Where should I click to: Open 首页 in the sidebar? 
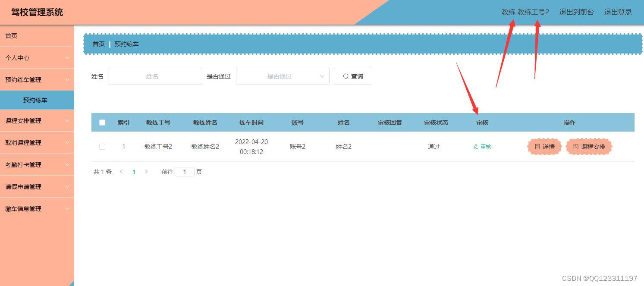click(37, 36)
